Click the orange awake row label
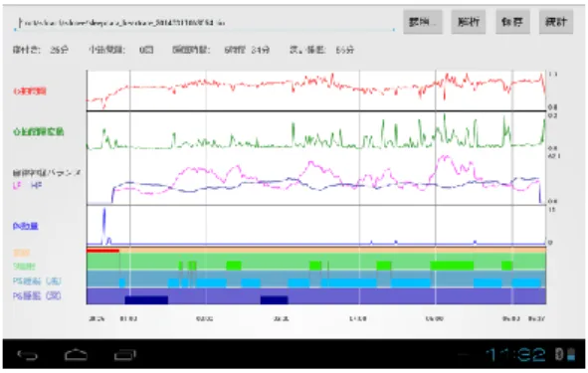This screenshot has width=588, height=373. (x=21, y=253)
